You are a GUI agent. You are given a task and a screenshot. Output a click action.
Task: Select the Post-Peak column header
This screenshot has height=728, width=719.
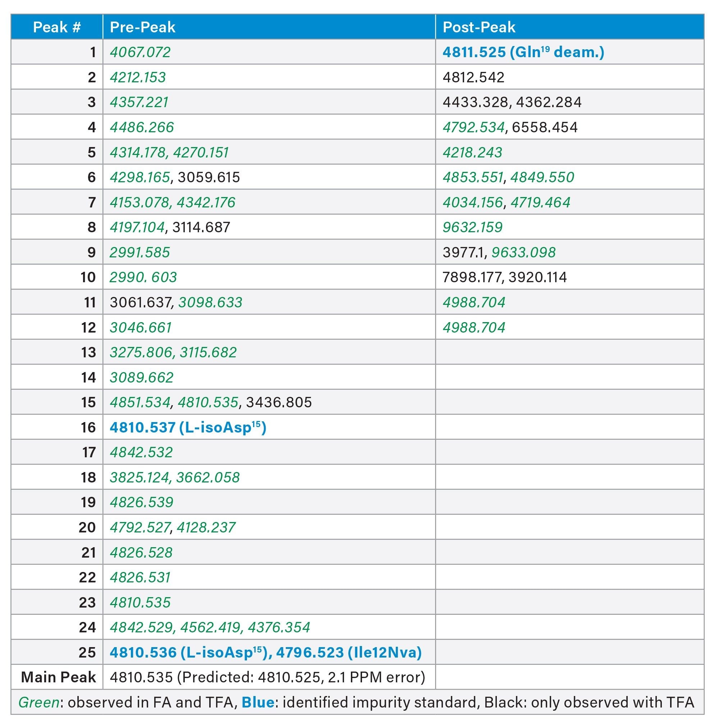click(479, 27)
